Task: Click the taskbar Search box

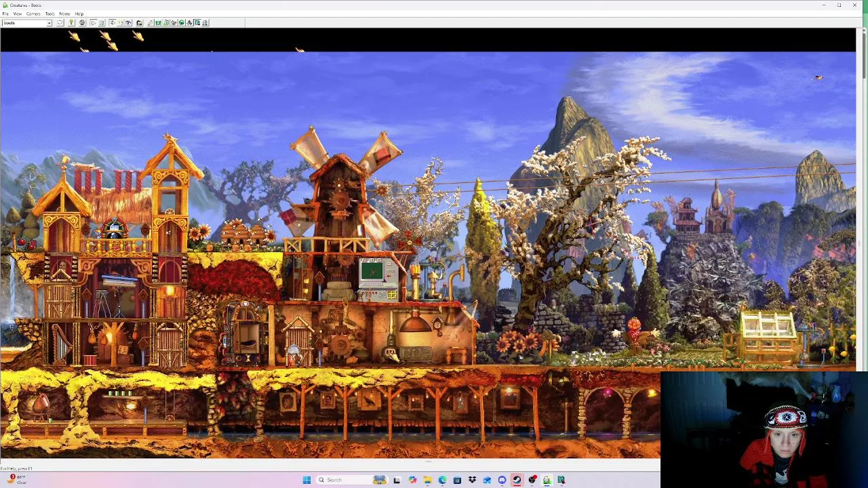Action: click(351, 480)
